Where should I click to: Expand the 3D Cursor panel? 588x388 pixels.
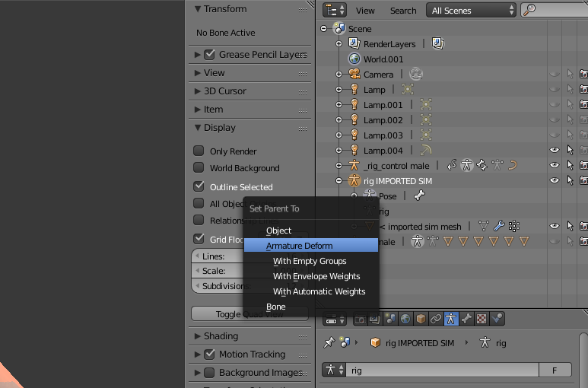[198, 91]
